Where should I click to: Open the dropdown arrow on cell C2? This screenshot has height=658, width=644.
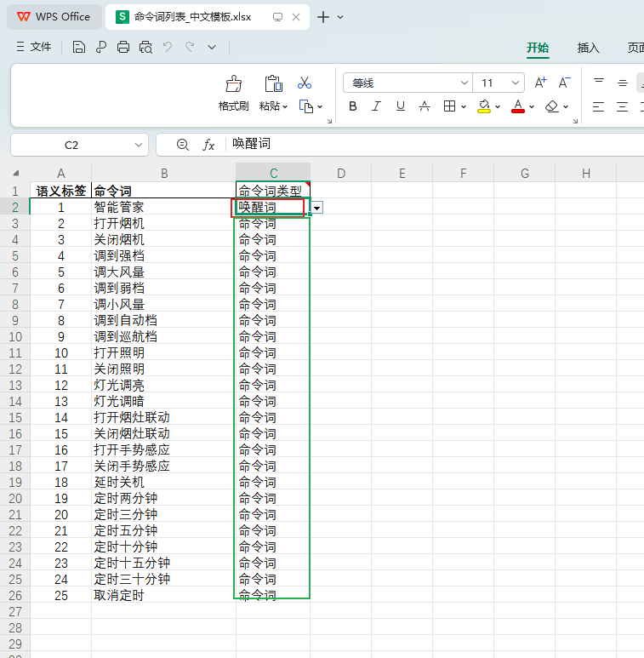(x=316, y=208)
